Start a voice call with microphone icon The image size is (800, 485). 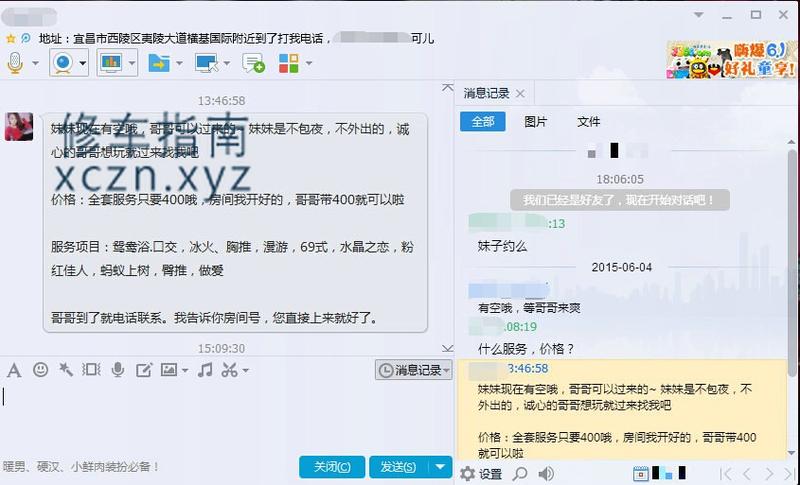pyautogui.click(x=16, y=63)
